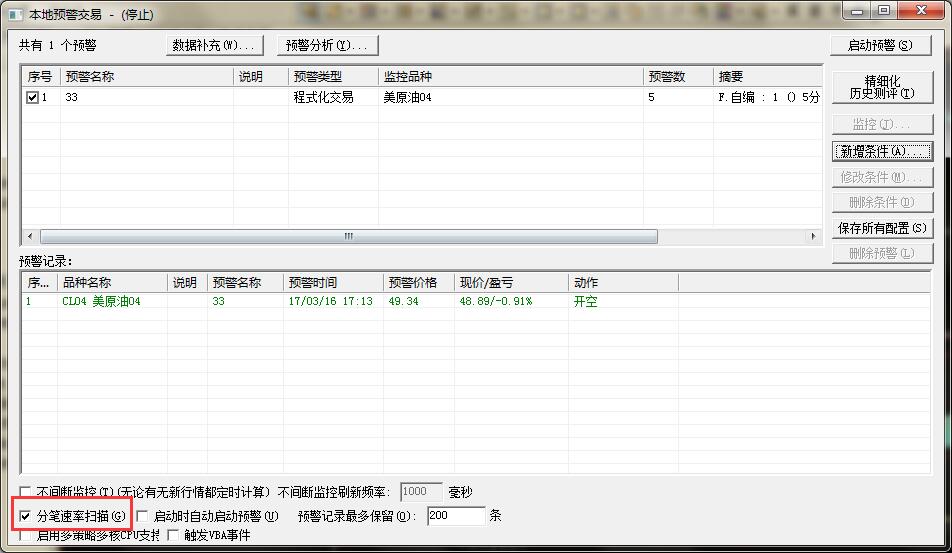Enable 启动时自动启动预警 checkbox
This screenshot has width=952, height=553.
tap(142, 517)
